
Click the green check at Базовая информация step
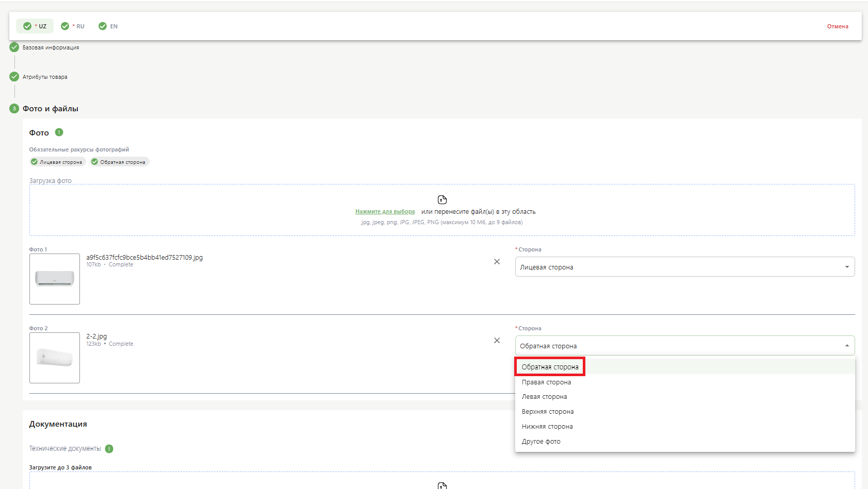(14, 47)
